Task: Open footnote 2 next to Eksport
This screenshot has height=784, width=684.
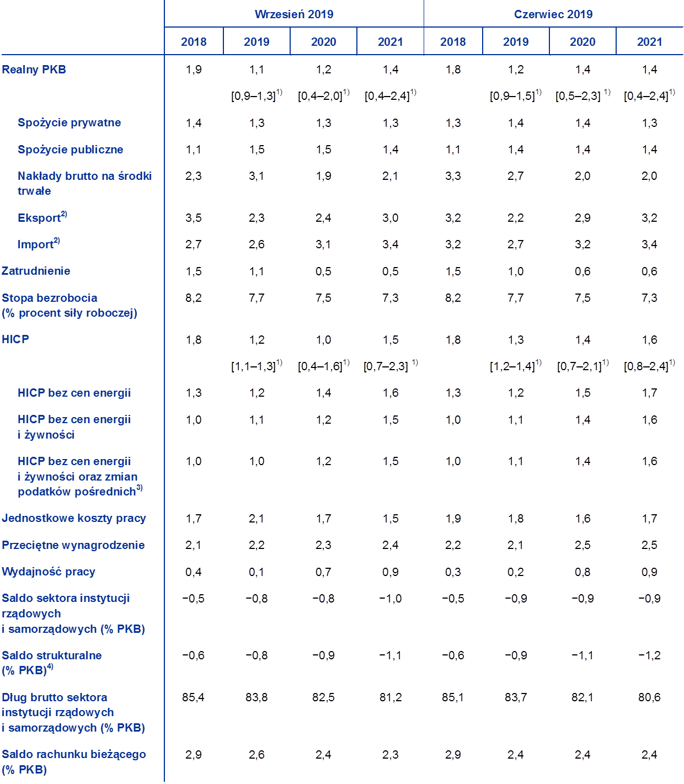Action: pyautogui.click(x=64, y=214)
